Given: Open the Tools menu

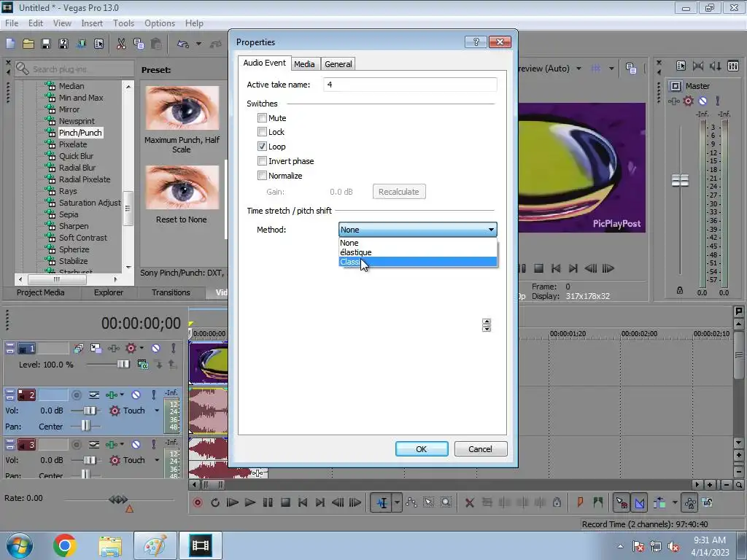Looking at the screenshot, I should click(123, 23).
